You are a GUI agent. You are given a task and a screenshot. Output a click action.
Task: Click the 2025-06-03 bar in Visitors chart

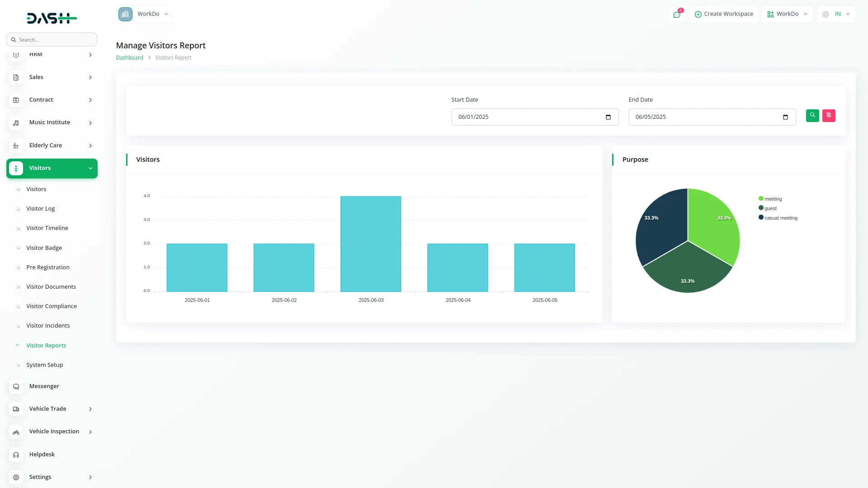371,244
